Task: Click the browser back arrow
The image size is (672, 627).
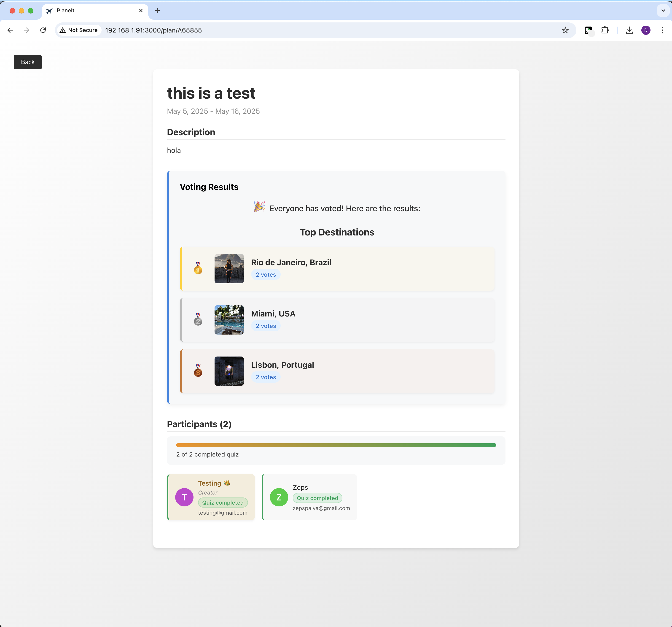Action: click(x=10, y=30)
